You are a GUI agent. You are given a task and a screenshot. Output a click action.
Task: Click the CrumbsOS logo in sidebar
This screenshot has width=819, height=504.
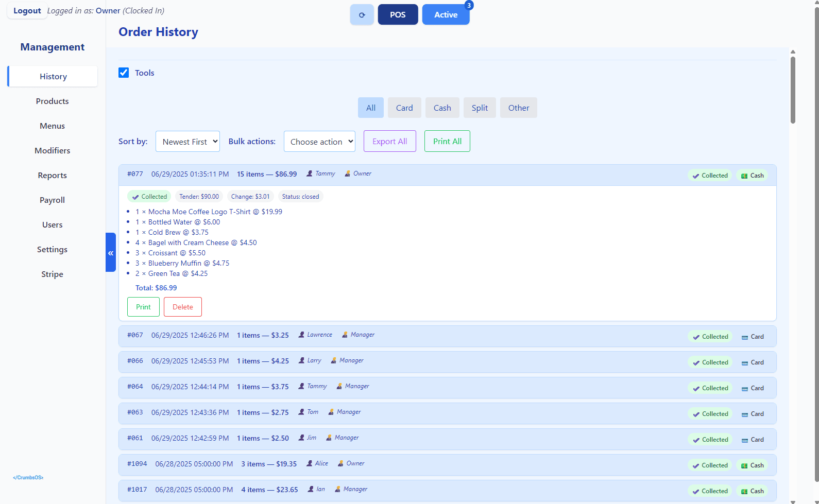(28, 478)
